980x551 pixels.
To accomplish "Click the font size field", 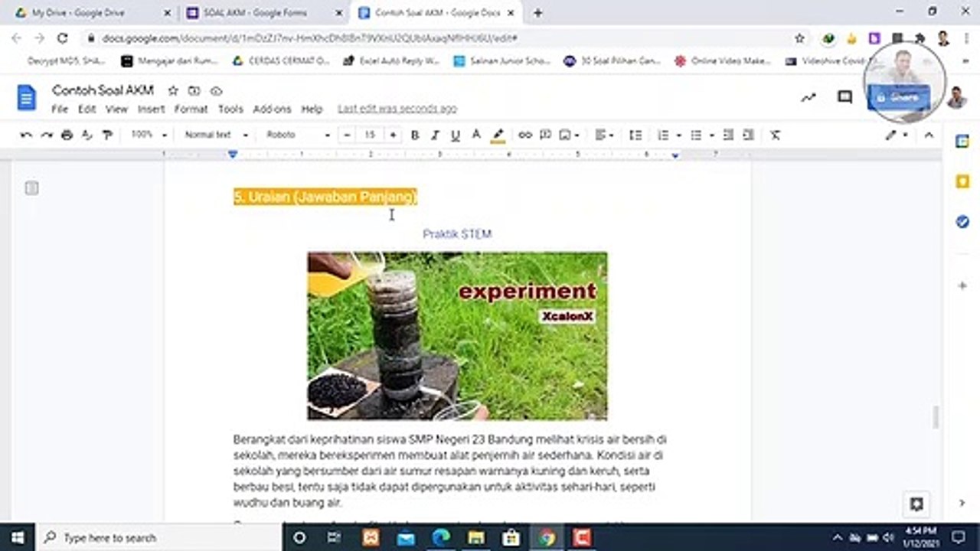I will (370, 135).
